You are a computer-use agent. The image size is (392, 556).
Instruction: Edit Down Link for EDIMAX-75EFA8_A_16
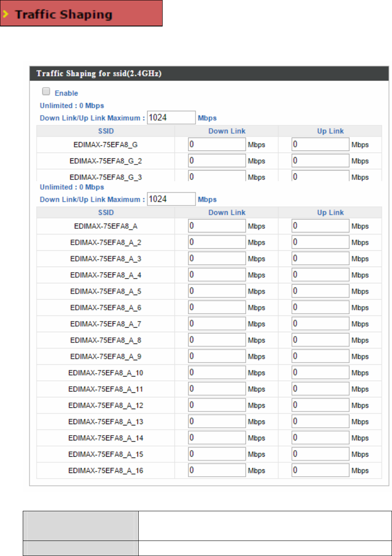click(217, 470)
